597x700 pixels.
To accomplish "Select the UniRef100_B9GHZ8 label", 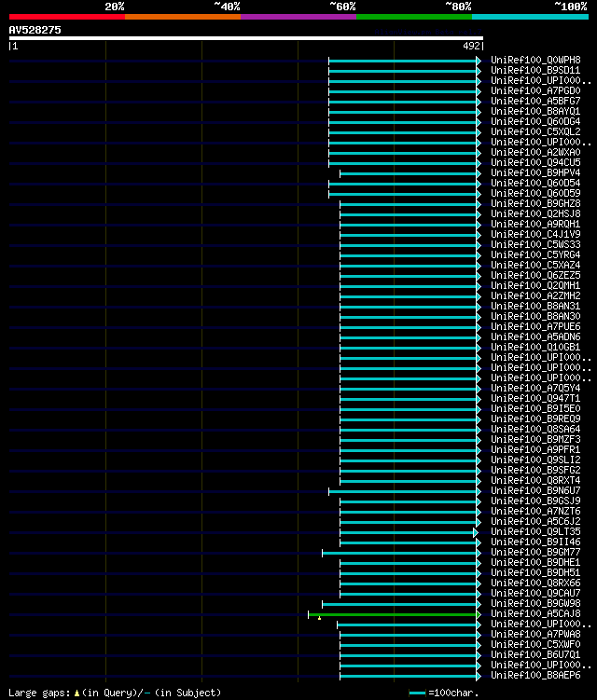I will (535, 203).
